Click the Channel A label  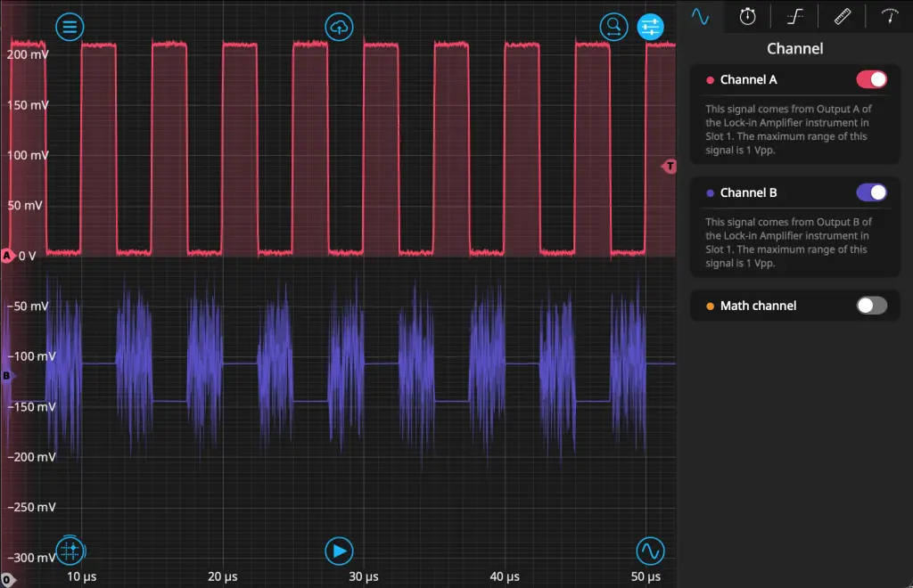pos(748,79)
